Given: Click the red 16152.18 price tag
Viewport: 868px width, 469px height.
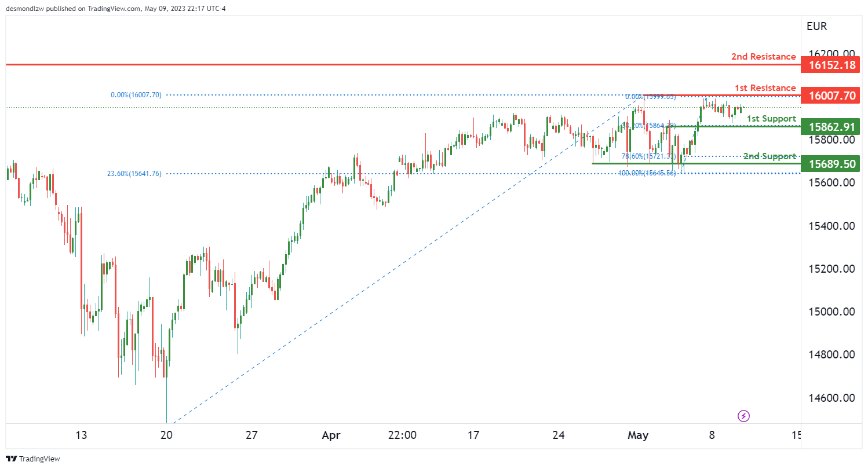Looking at the screenshot, I should [829, 65].
